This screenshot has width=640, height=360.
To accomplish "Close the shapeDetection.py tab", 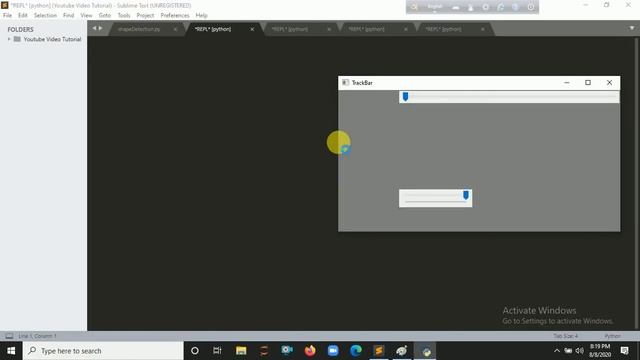I will pos(175,29).
